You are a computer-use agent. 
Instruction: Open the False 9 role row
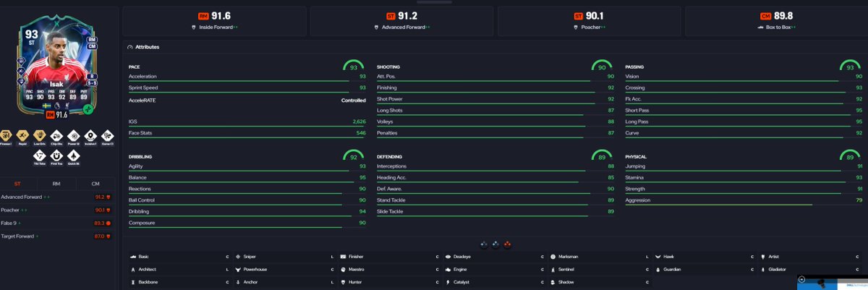coord(56,223)
